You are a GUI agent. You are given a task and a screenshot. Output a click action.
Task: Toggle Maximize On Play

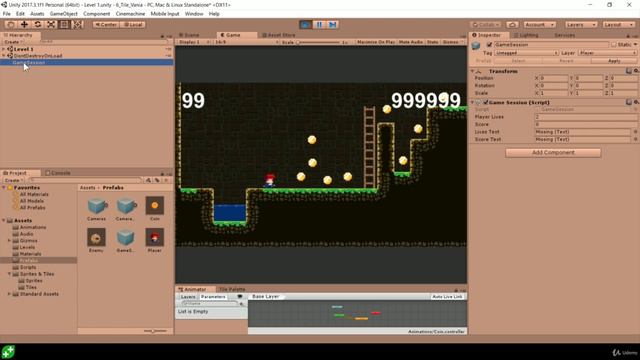click(x=376, y=42)
